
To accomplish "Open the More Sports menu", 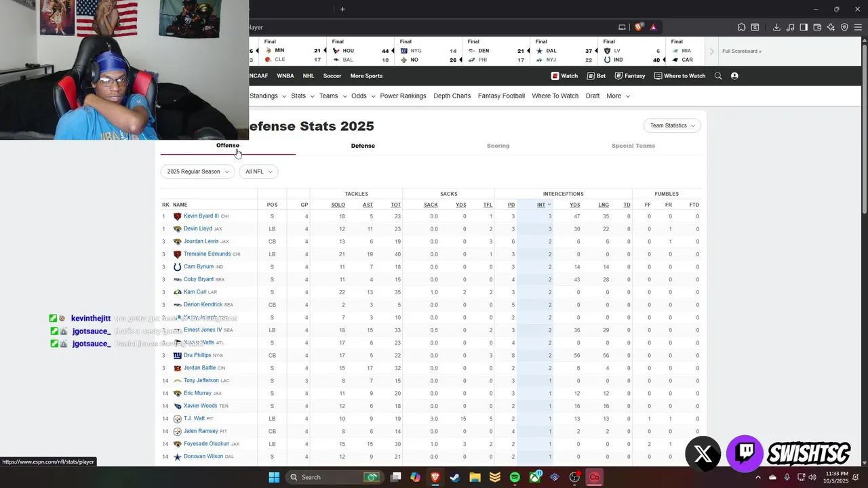I will click(x=366, y=76).
